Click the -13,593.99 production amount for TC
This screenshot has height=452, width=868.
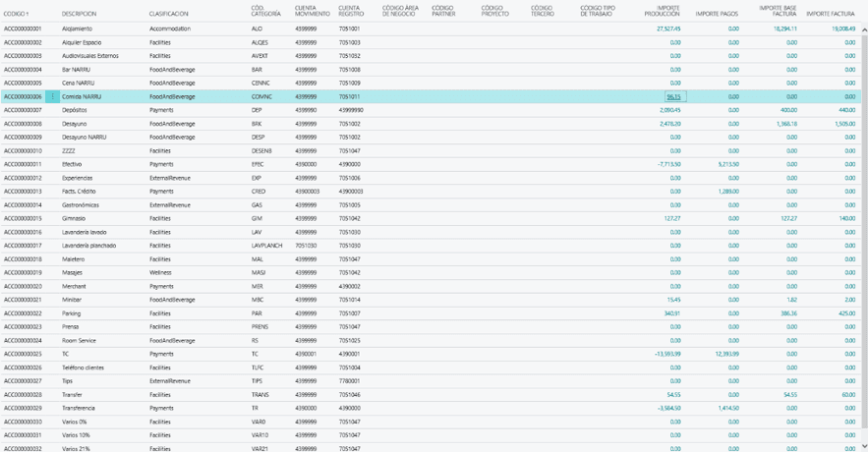click(x=667, y=354)
